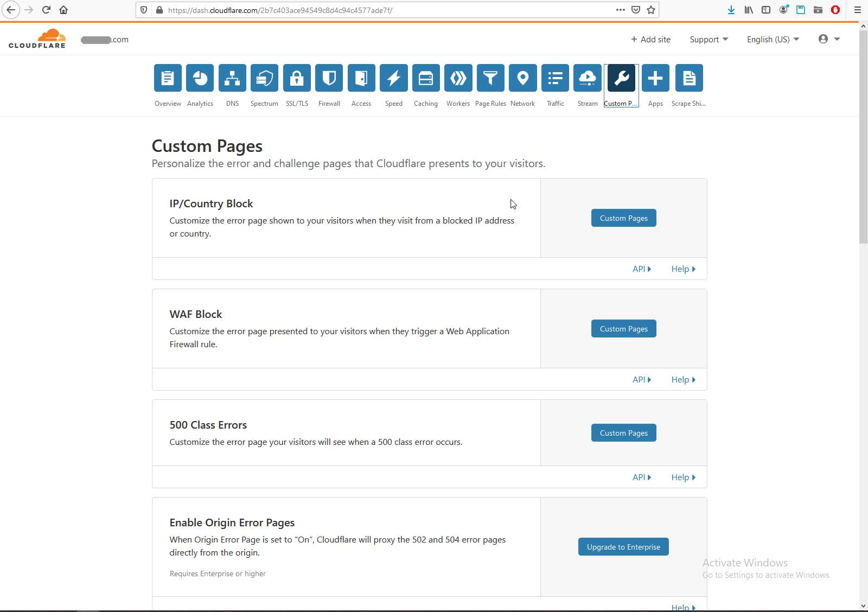The height and width of the screenshot is (612, 868).
Task: Open the user account dropdown
Action: (x=829, y=39)
